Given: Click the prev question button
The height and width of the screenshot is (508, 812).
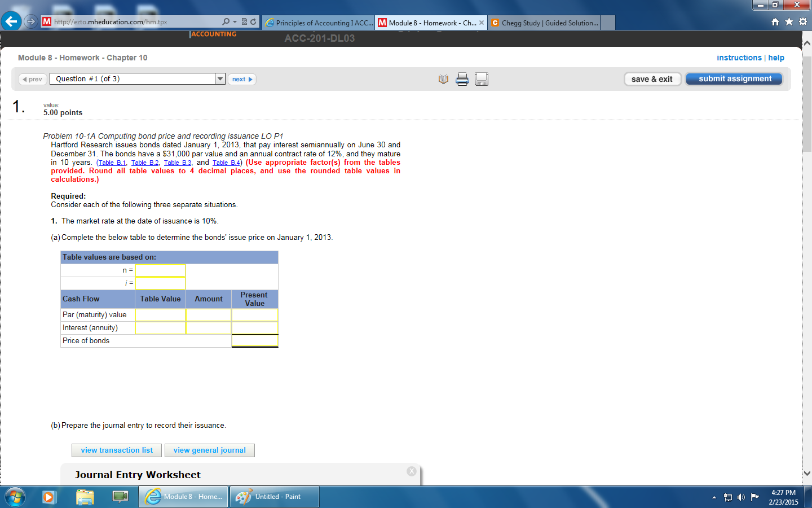Looking at the screenshot, I should pos(32,79).
